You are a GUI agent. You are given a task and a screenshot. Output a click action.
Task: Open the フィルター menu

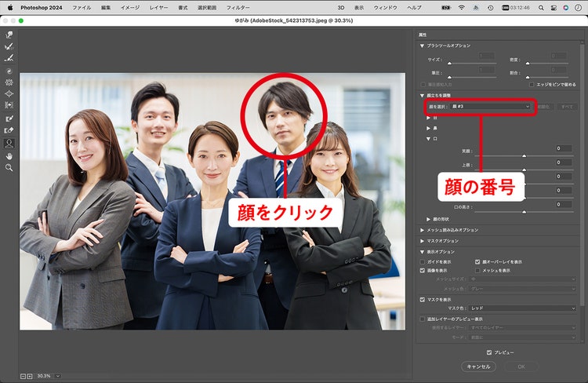238,8
